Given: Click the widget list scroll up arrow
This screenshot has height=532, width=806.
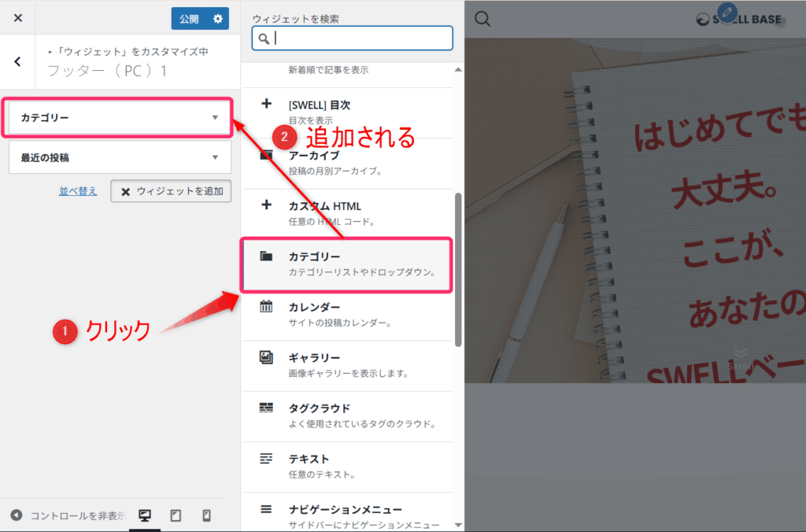Looking at the screenshot, I should tap(458, 69).
